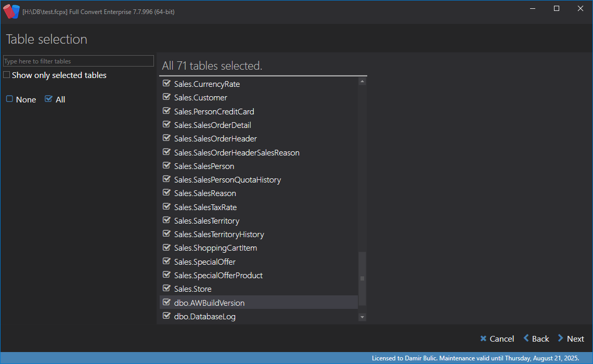Image resolution: width=593 pixels, height=364 pixels.
Task: Uncheck the Sales.Customer table
Action: [167, 97]
